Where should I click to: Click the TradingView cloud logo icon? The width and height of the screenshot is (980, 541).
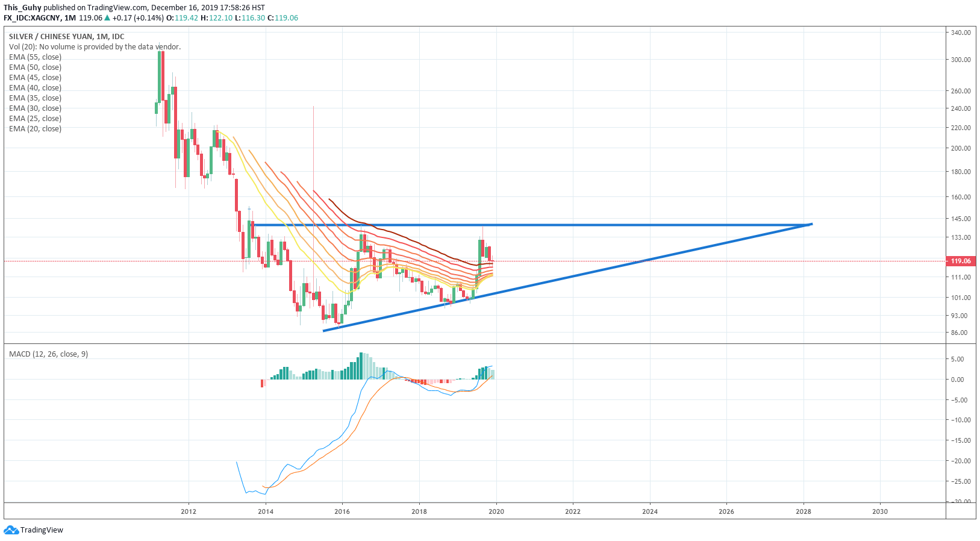[x=11, y=530]
